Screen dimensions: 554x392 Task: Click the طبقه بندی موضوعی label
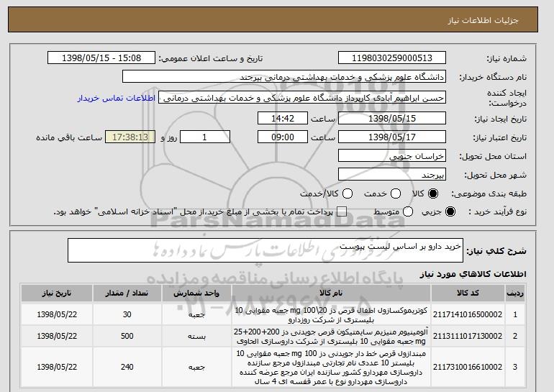(x=489, y=193)
